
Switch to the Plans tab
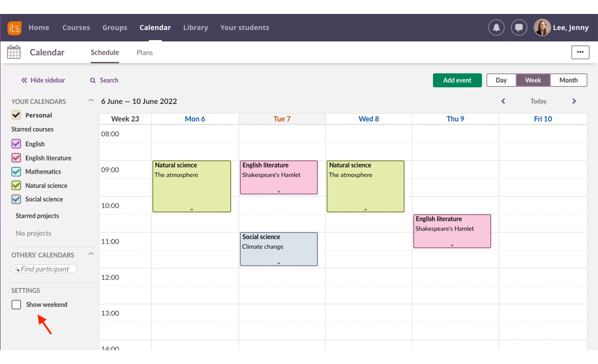pos(144,53)
